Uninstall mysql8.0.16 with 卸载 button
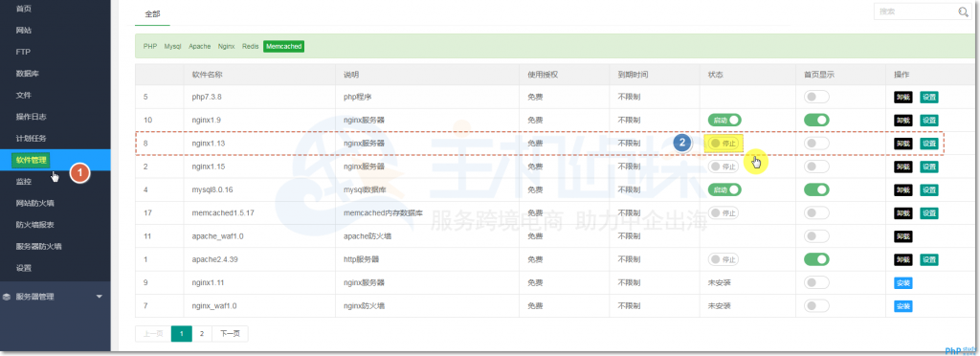The width and height of the screenshot is (980, 356). [903, 189]
